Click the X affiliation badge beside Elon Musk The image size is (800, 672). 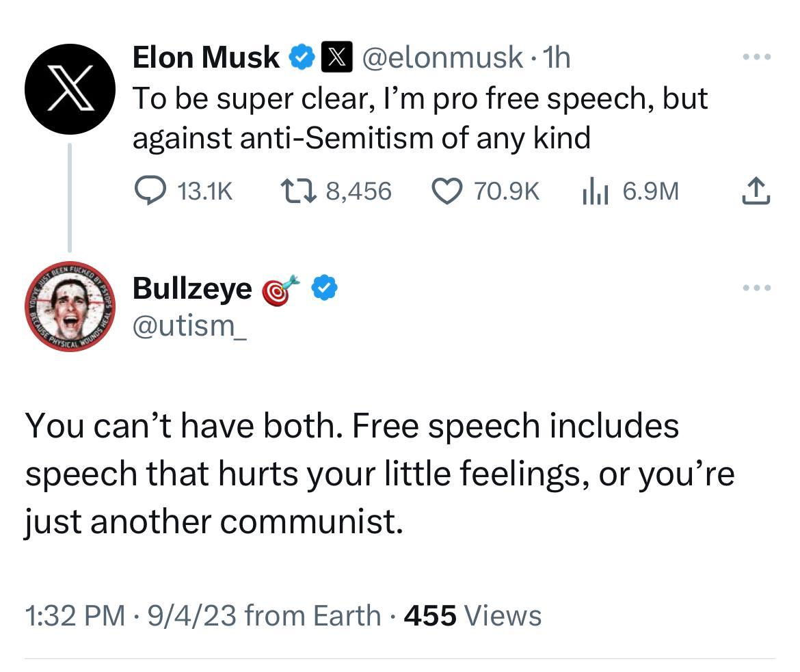point(335,57)
